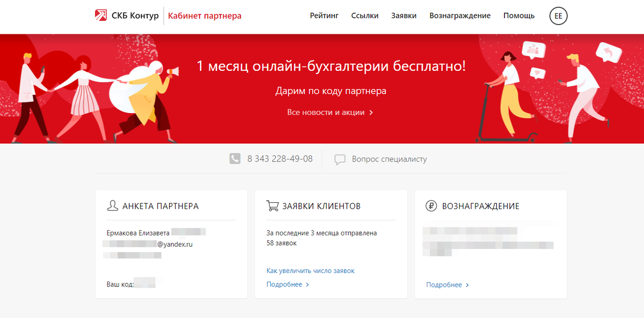Click the СКБ Контур brand name
Viewport: 644px width, 318px height.
[135, 16]
